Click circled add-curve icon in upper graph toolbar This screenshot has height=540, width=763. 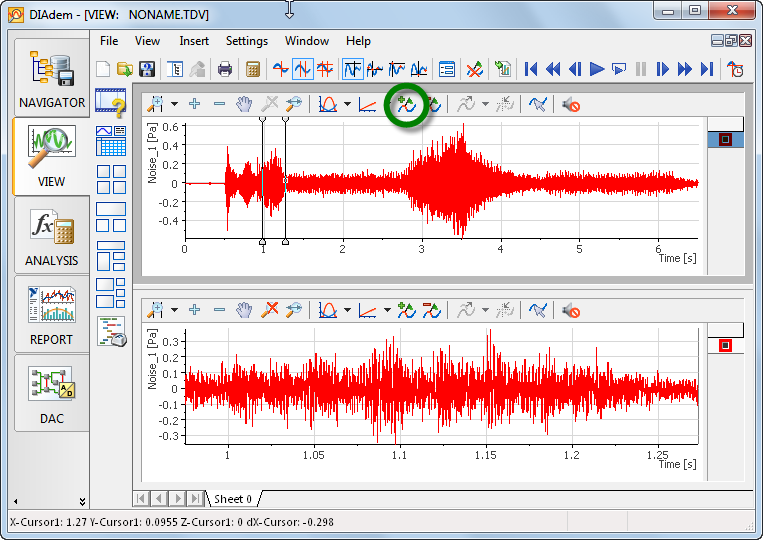coord(407,103)
